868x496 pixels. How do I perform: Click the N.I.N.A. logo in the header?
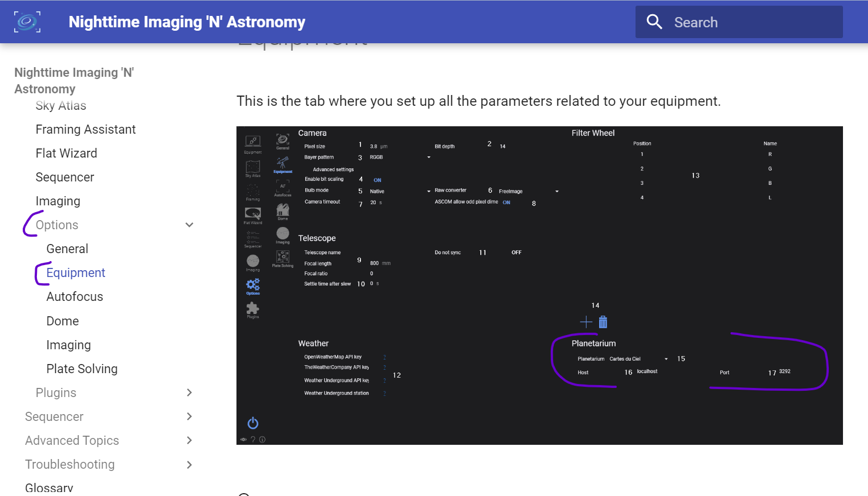point(27,22)
